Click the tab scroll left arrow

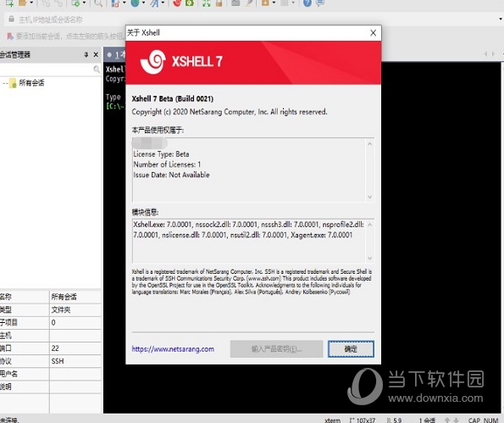485,53
